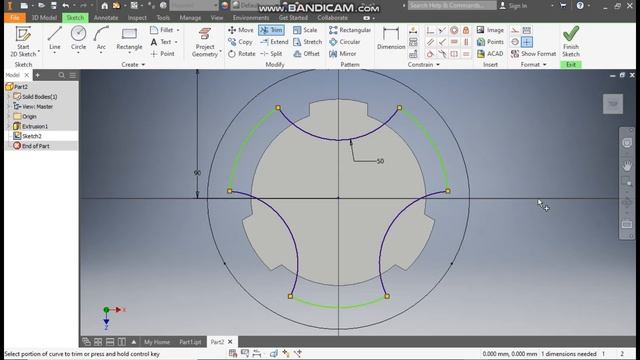640x360 pixels.
Task: Expand the Solid Bodies(1) node
Action: 9,96
